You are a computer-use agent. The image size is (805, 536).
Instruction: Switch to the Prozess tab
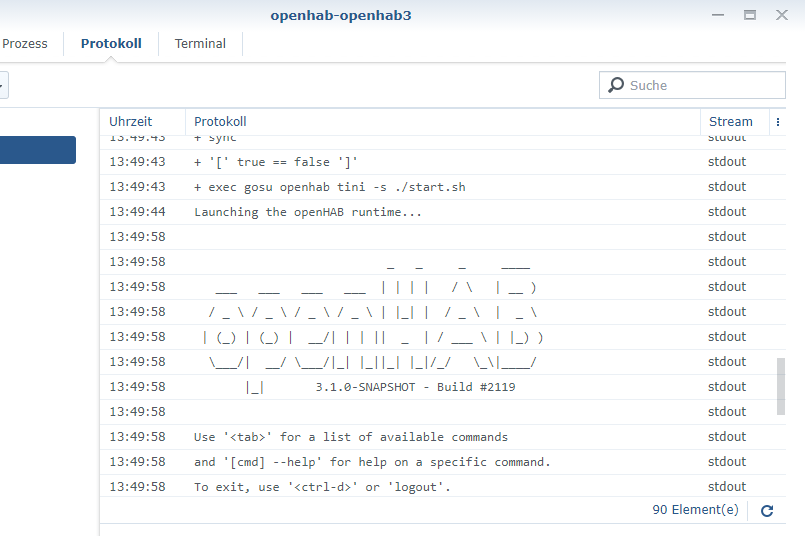pyautogui.click(x=25, y=44)
